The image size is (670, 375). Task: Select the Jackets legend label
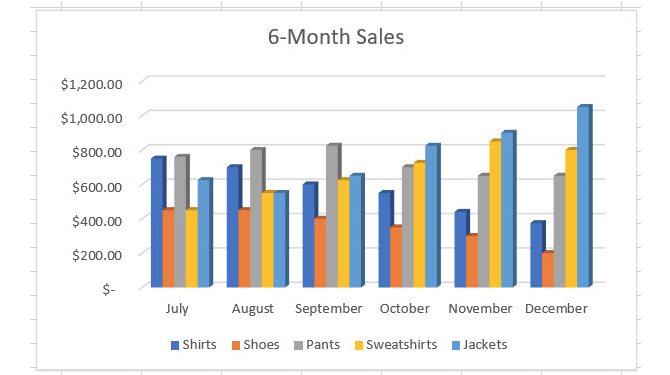485,345
